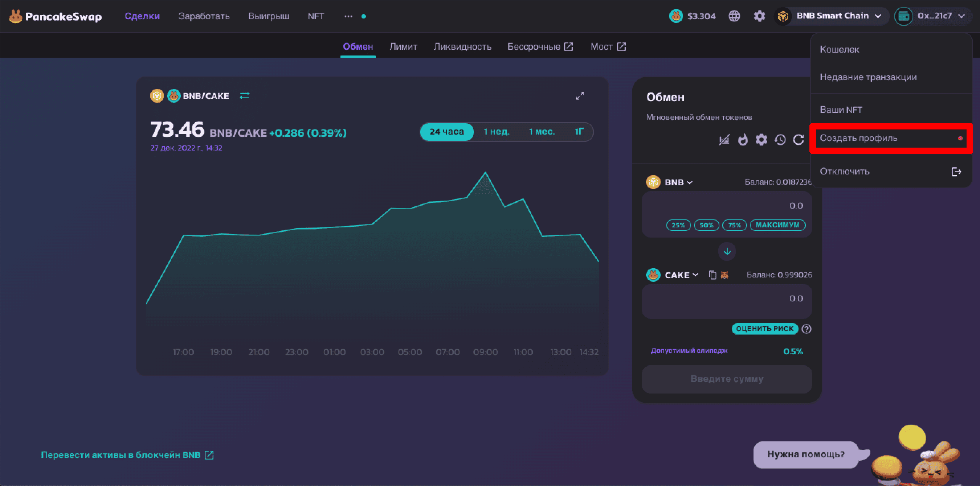Click the risk help question mark icon
This screenshot has height=486, width=980.
point(806,329)
